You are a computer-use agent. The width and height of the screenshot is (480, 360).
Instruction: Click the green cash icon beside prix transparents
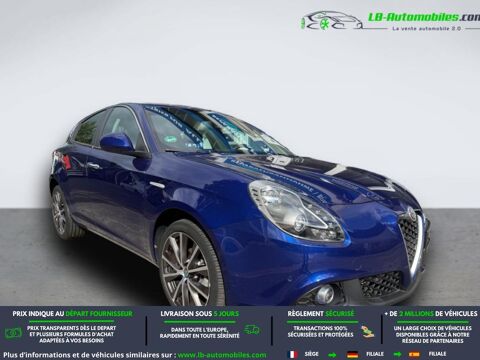point(13,333)
